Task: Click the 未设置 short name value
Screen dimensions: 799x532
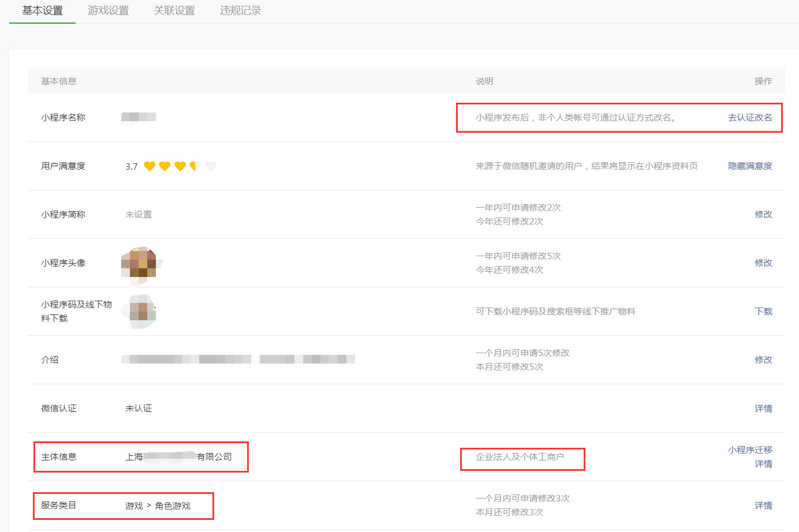Action: pos(139,214)
